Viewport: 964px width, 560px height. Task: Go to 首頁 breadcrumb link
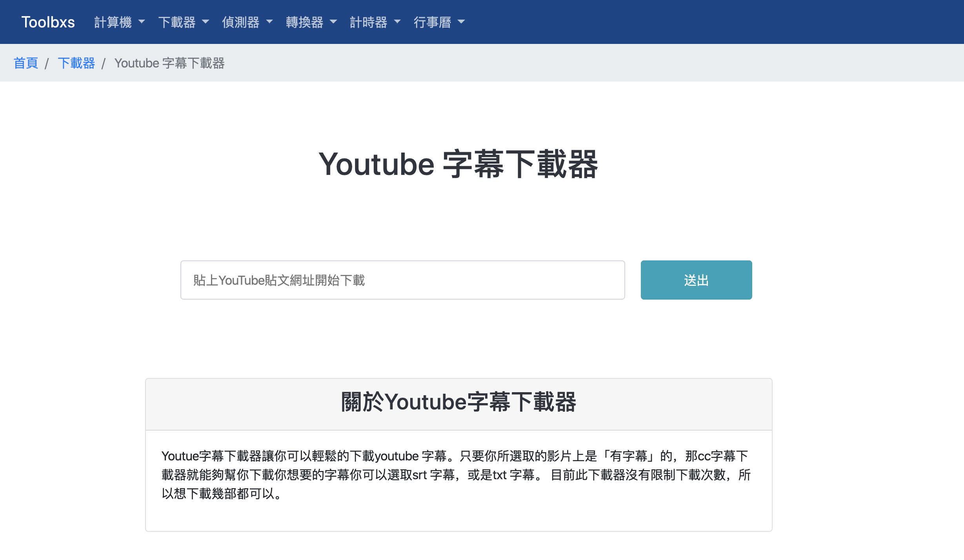(x=26, y=63)
